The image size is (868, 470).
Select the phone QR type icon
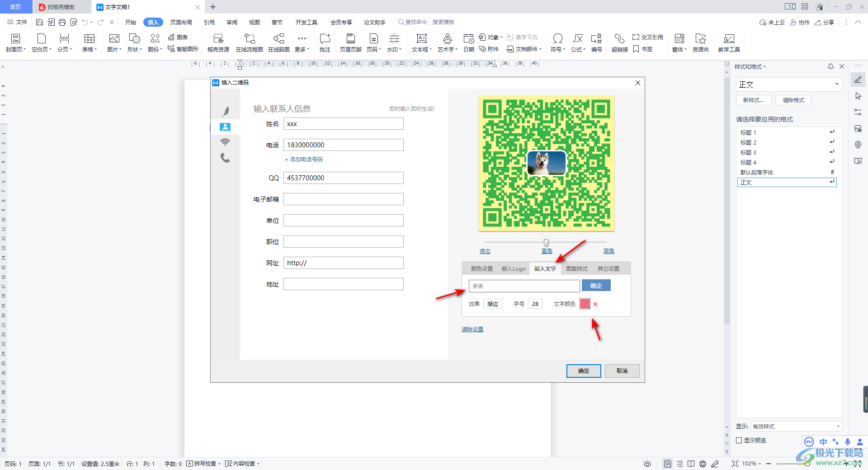tap(225, 158)
